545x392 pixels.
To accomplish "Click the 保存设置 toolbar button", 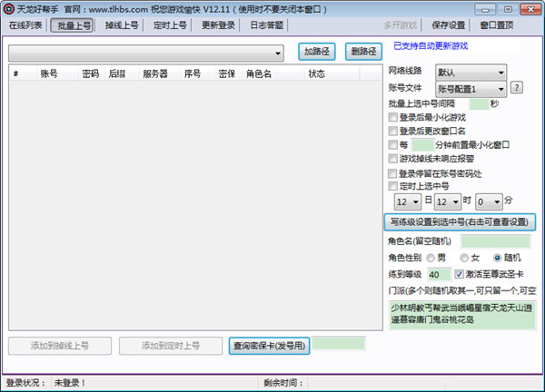I will pyautogui.click(x=448, y=25).
